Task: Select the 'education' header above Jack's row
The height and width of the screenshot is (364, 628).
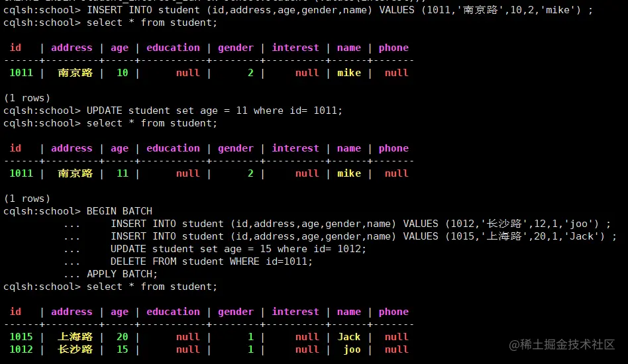Action: 173,312
